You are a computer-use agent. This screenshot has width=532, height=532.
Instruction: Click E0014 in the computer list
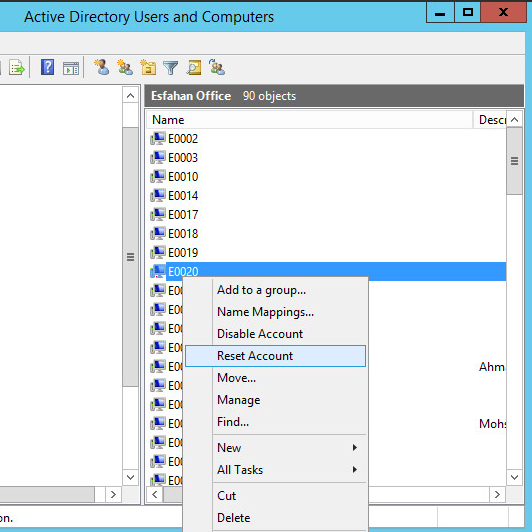pos(183,195)
